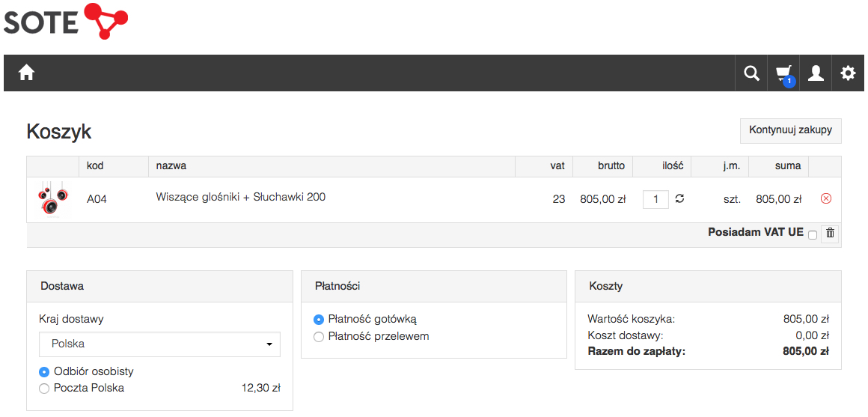Remove product A04 with red X

coord(826,199)
